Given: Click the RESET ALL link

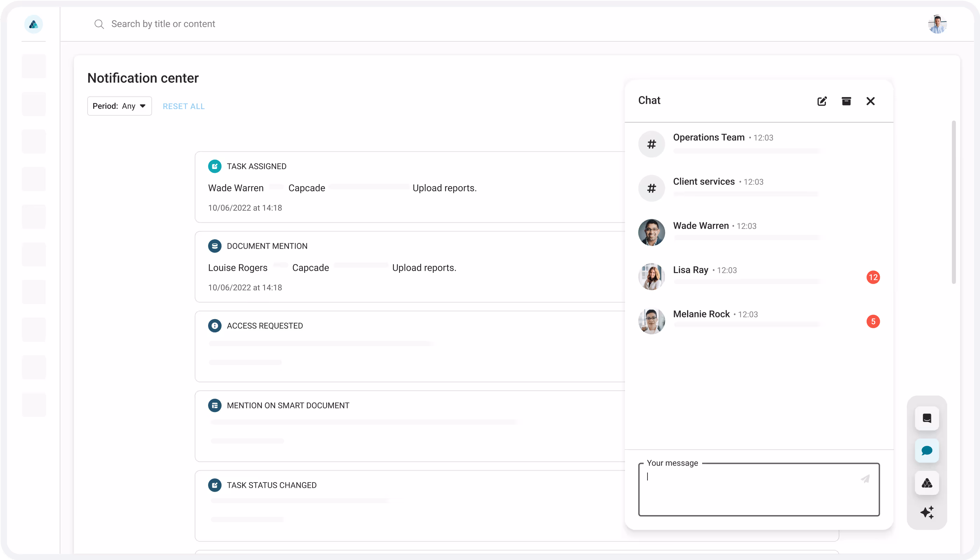Looking at the screenshot, I should coord(183,107).
